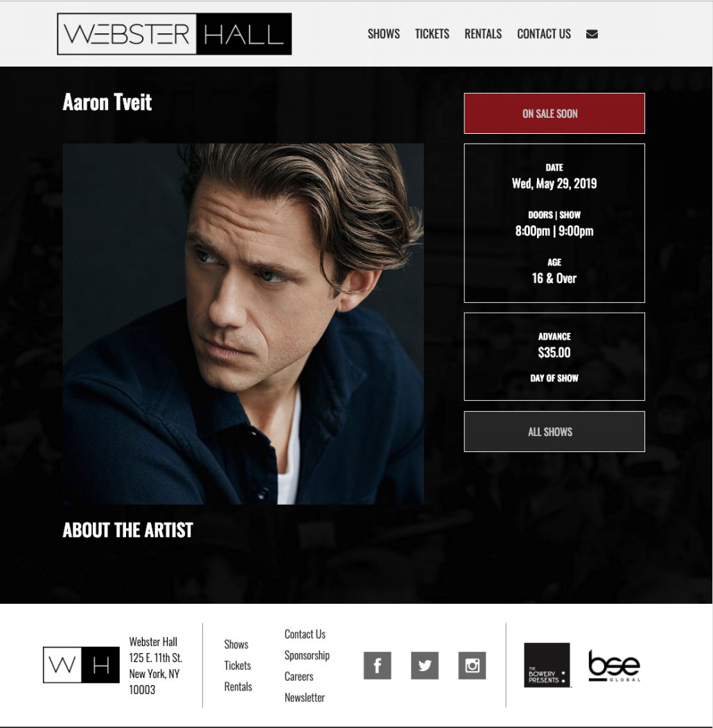Click the Aaron Tveit artist photo
The image size is (713, 728).
pos(243,324)
